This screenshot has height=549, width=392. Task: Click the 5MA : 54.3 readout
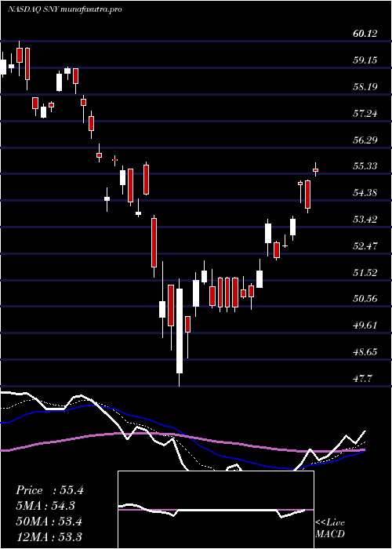pyautogui.click(x=45, y=506)
